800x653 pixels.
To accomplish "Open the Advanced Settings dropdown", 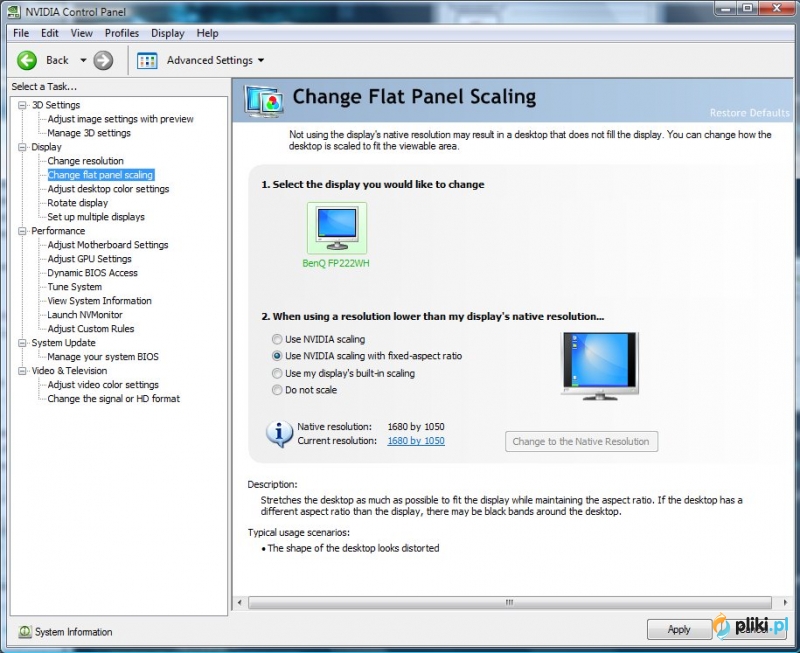I will click(261, 60).
